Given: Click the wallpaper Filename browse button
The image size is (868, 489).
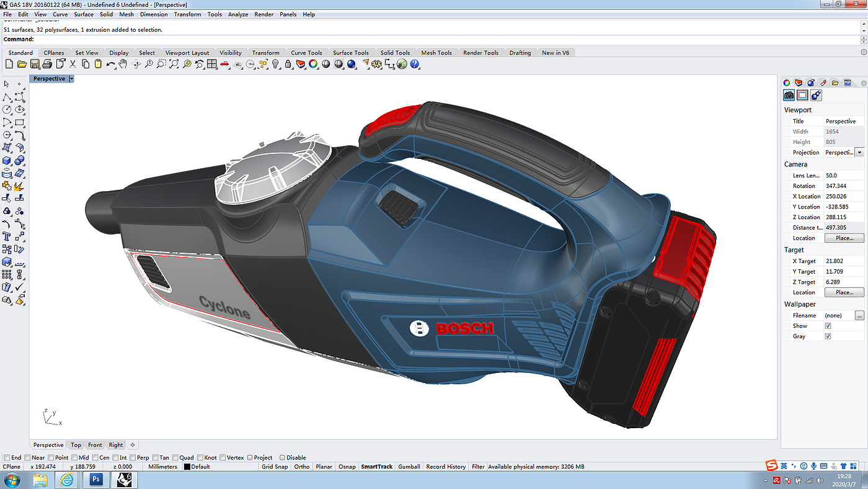Looking at the screenshot, I should click(x=859, y=316).
